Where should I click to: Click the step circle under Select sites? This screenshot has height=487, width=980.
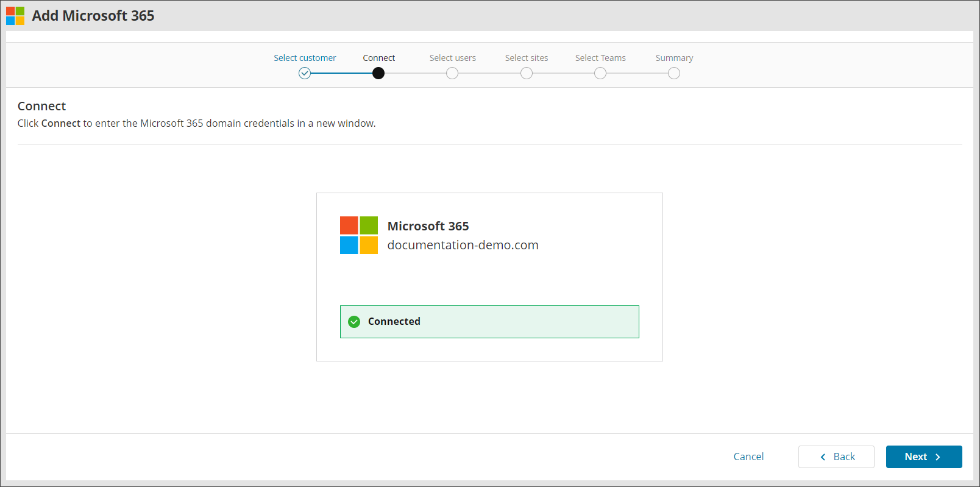pos(527,73)
